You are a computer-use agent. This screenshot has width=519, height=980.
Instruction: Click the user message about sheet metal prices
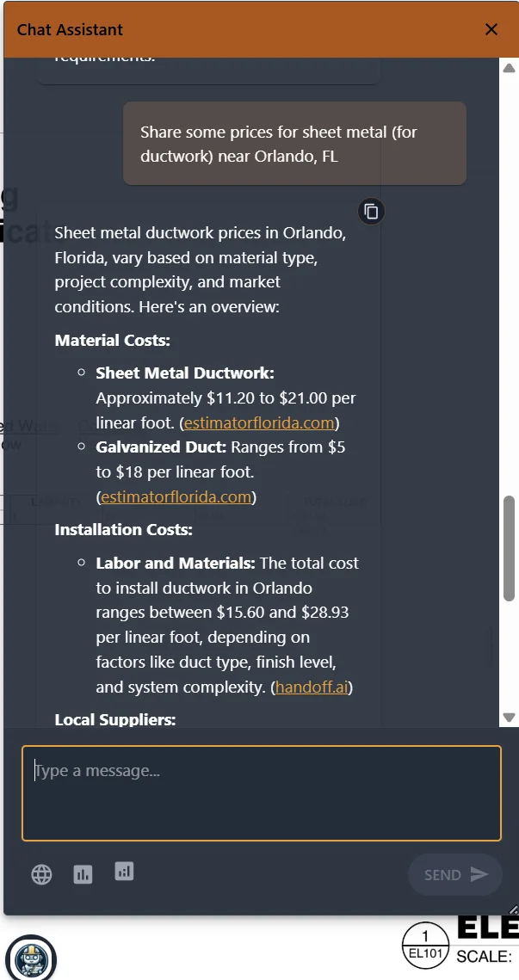(294, 144)
